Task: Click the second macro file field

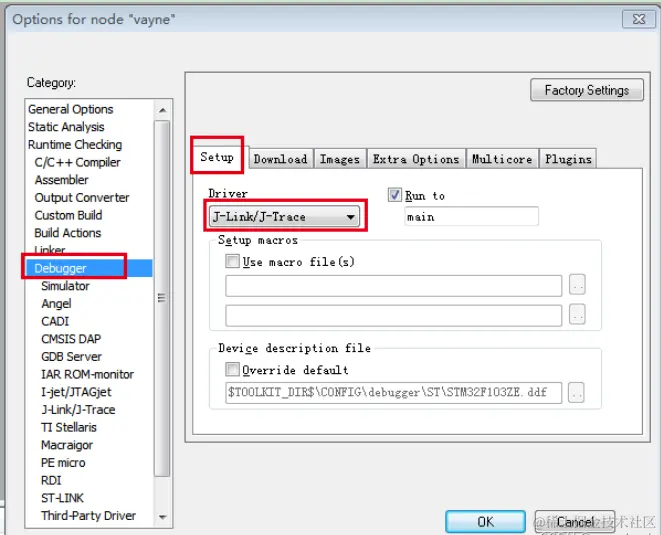Action: pyautogui.click(x=393, y=315)
